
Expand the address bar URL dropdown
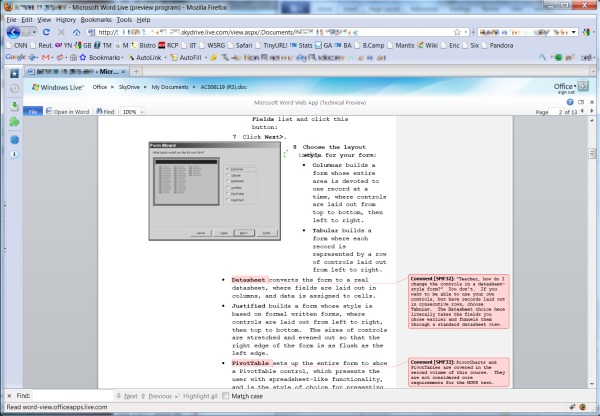coord(466,32)
